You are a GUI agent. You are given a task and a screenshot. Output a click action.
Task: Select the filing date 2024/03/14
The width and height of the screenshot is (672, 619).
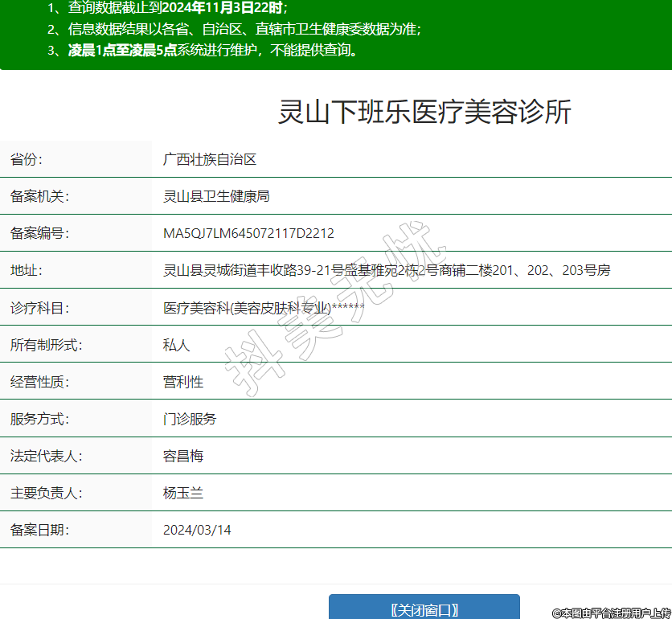[197, 530]
